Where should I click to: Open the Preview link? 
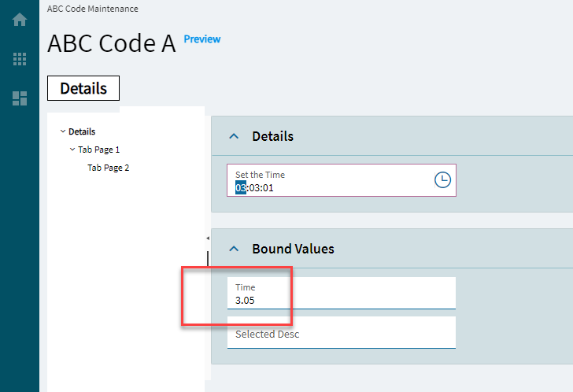point(202,39)
